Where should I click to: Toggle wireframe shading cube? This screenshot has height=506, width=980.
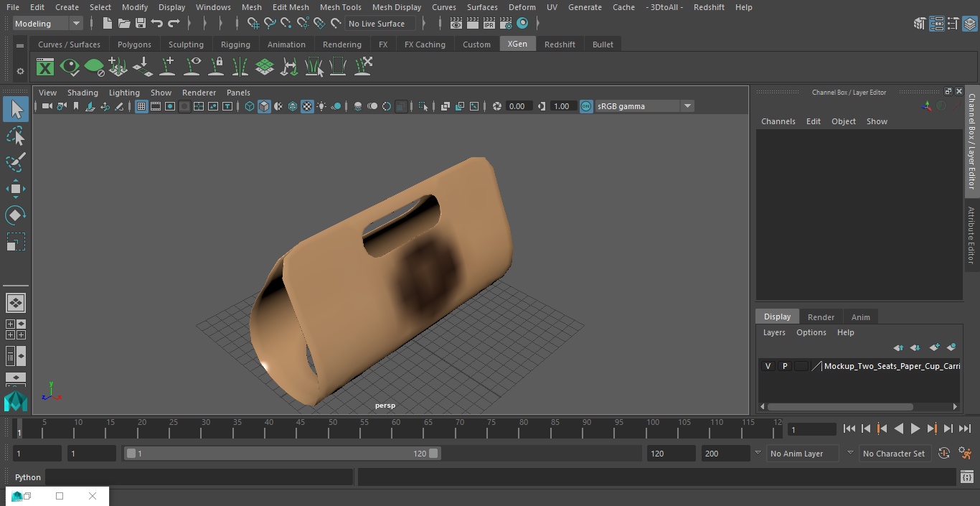click(x=250, y=106)
